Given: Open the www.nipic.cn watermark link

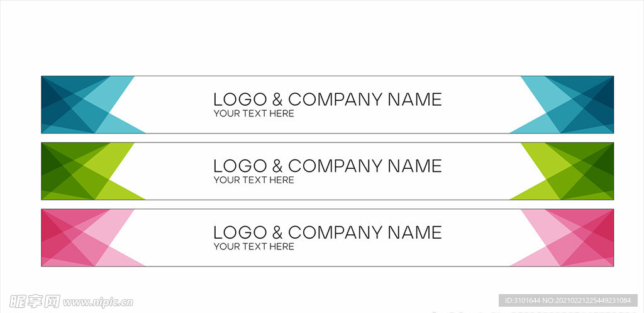Looking at the screenshot, I should (98, 302).
